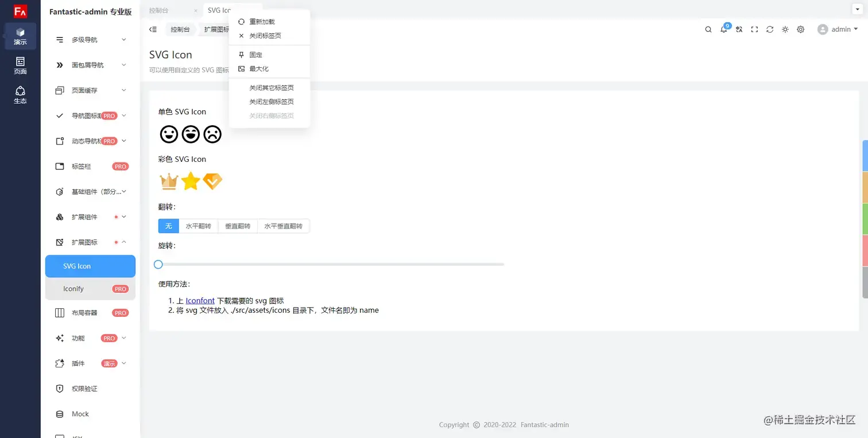Open Mock sidebar item

pos(92,413)
